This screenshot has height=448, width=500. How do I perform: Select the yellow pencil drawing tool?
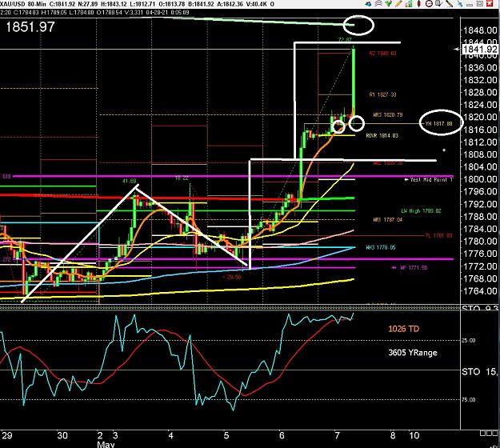tap(398, 4)
